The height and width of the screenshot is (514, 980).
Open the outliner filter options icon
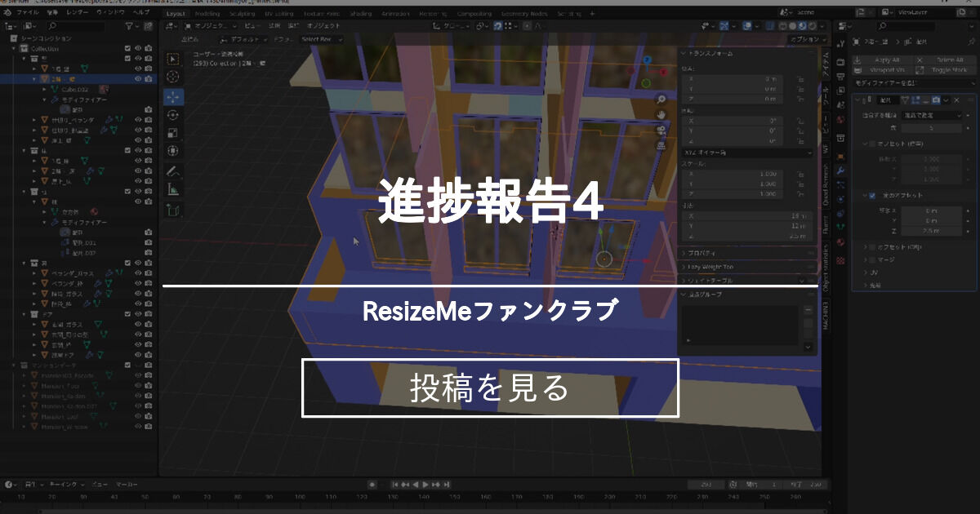(130, 26)
